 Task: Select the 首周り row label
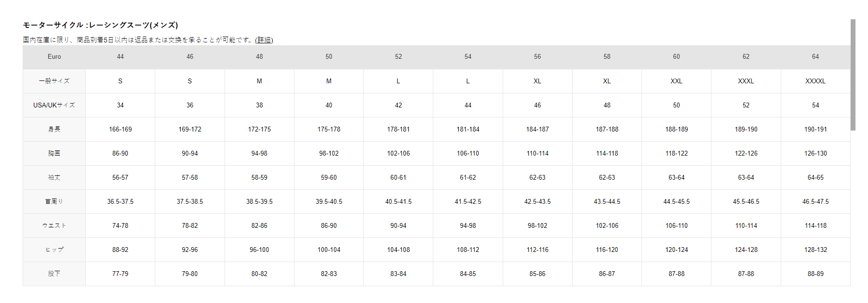(54, 201)
